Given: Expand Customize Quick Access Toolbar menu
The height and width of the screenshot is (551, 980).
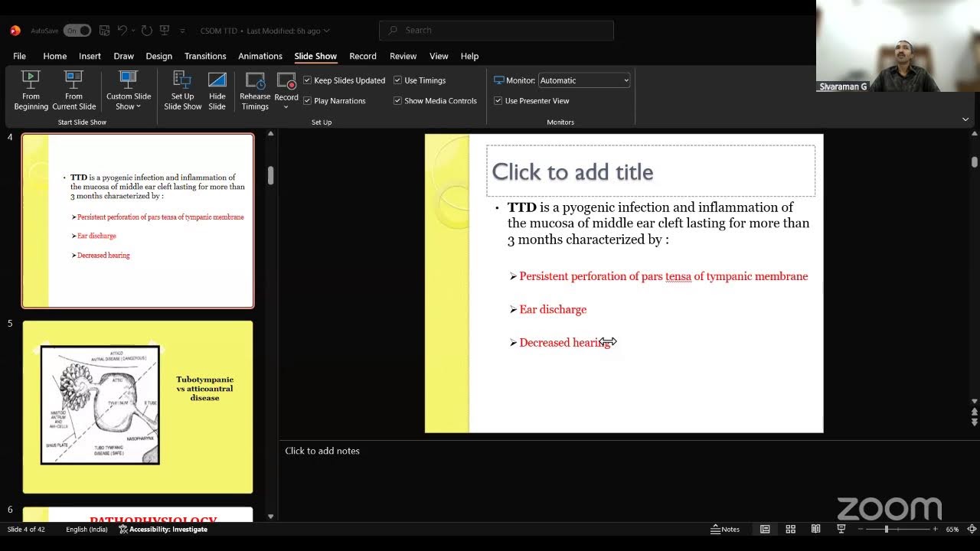Looking at the screenshot, I should tap(182, 31).
